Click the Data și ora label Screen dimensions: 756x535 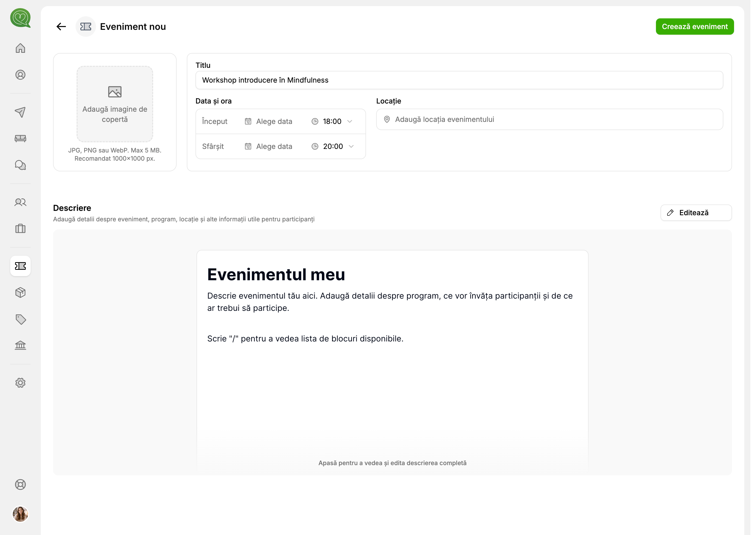click(214, 101)
